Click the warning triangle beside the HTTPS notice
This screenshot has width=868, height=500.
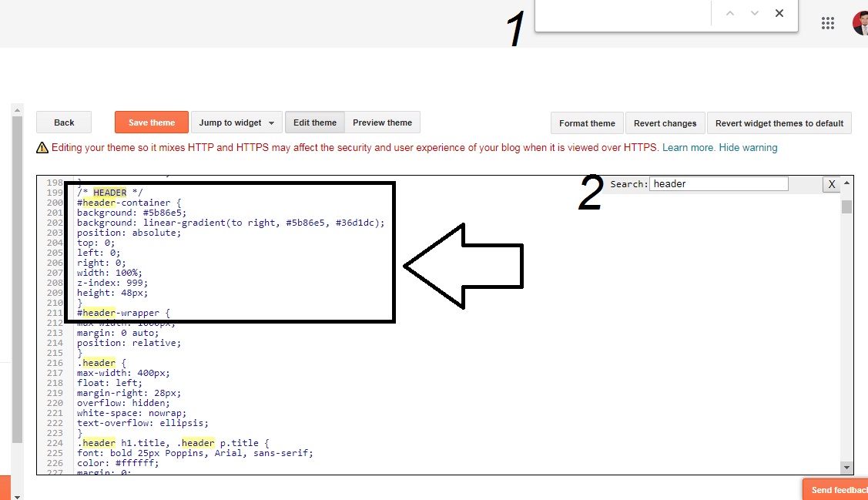tap(41, 148)
